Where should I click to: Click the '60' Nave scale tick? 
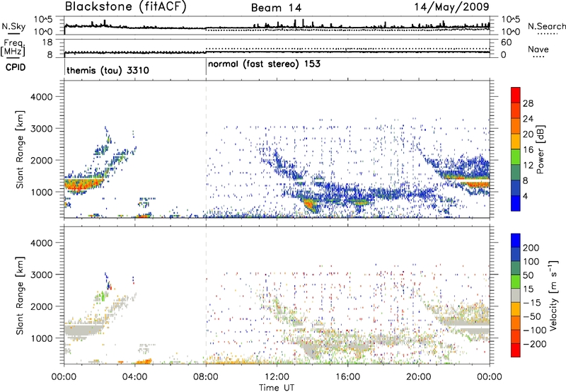(x=506, y=42)
